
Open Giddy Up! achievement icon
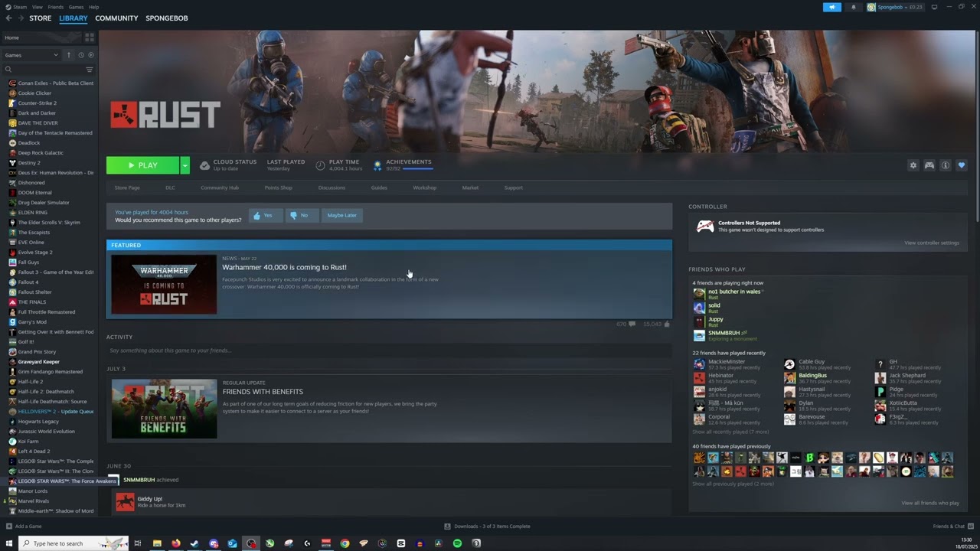click(125, 502)
